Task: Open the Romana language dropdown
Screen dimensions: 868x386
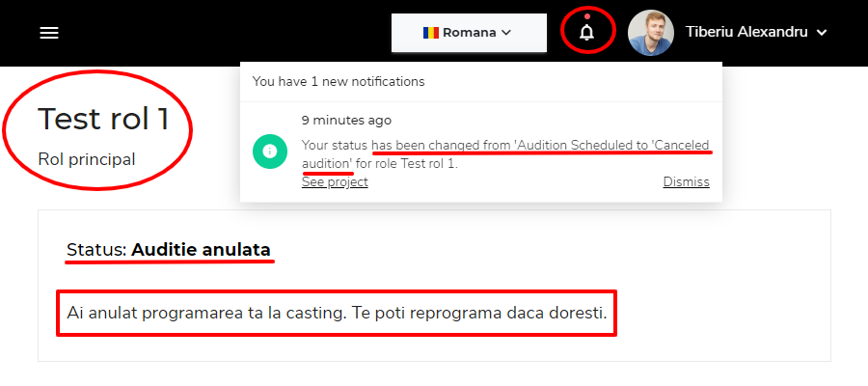Action: coord(469,33)
